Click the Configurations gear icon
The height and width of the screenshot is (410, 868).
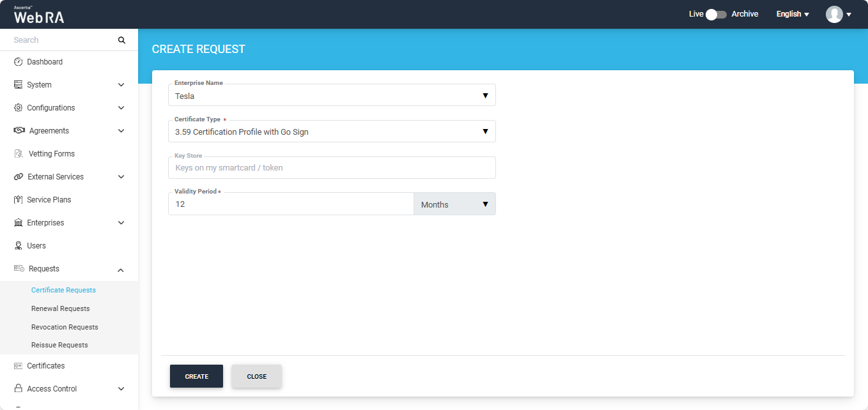pos(18,108)
